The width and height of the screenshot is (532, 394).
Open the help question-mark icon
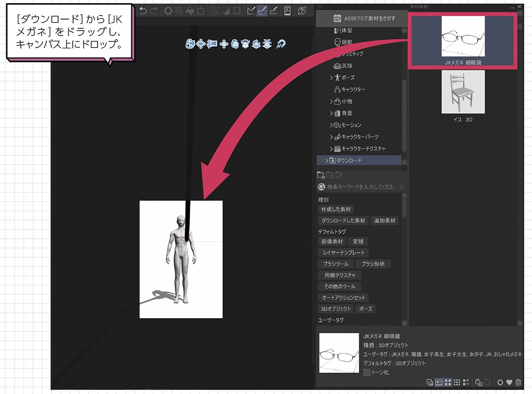[302, 11]
